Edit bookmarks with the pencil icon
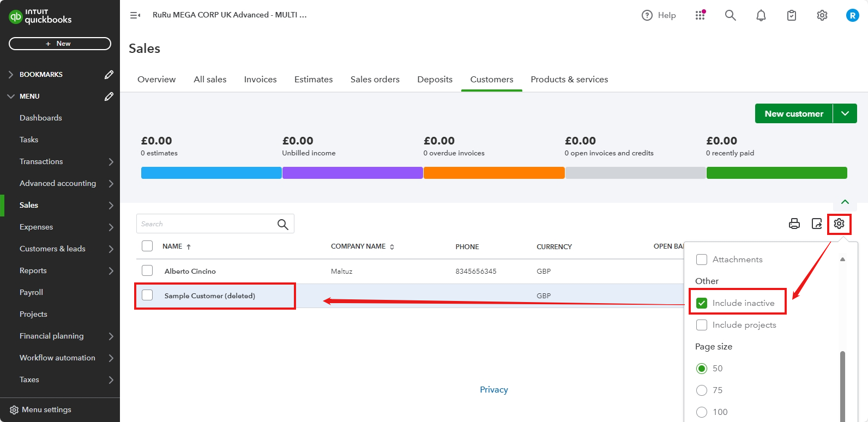This screenshot has height=422, width=868. click(x=109, y=74)
